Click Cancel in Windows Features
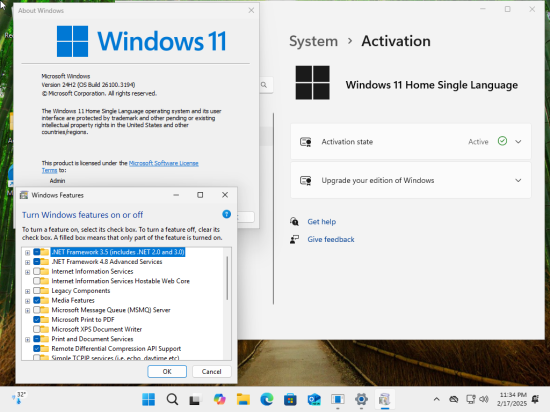Image resolution: width=550 pixels, height=412 pixels. 212,371
